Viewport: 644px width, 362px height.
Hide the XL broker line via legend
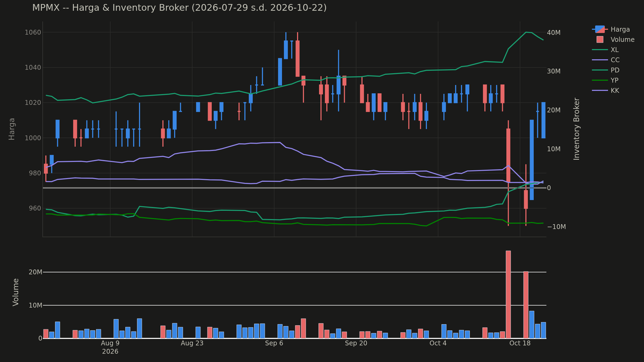point(605,50)
